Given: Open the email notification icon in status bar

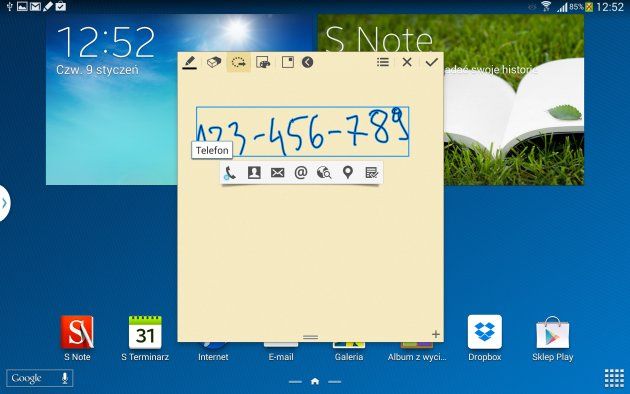Looking at the screenshot, I should coord(35,6).
